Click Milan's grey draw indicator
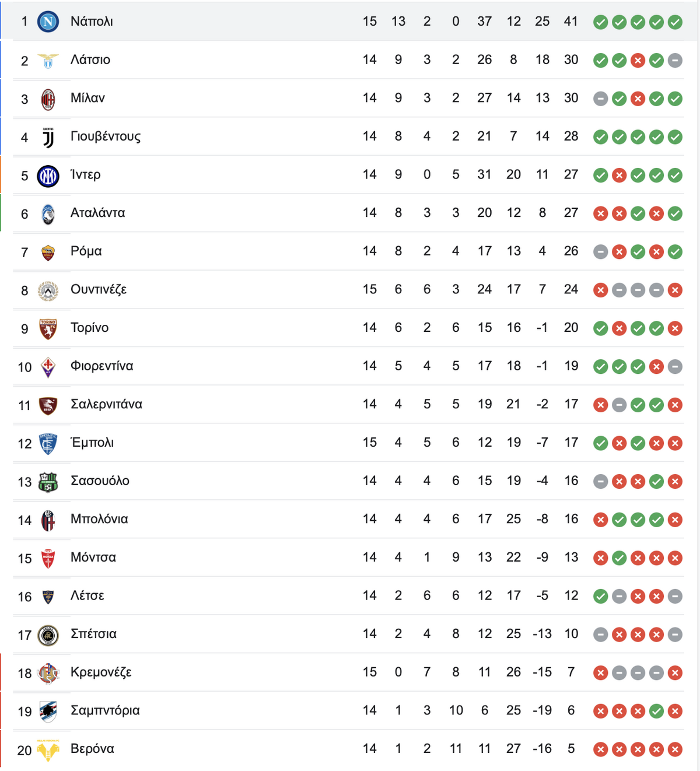This screenshot has width=700, height=771. point(600,99)
